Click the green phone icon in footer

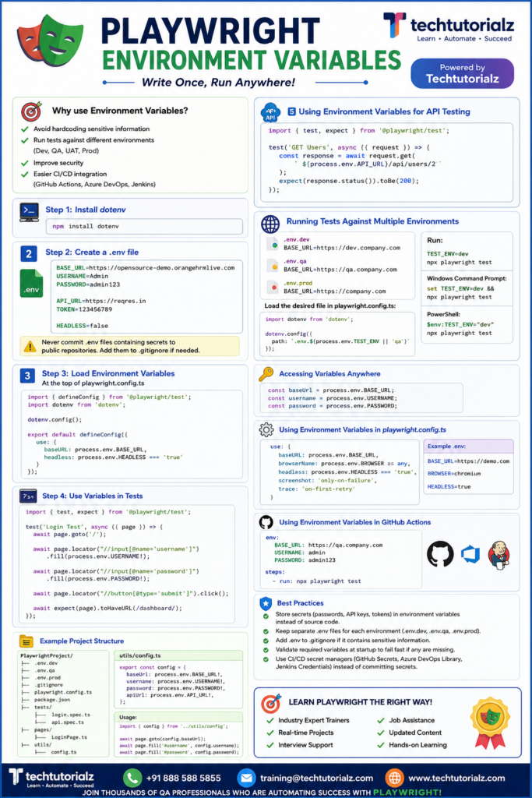[132, 779]
